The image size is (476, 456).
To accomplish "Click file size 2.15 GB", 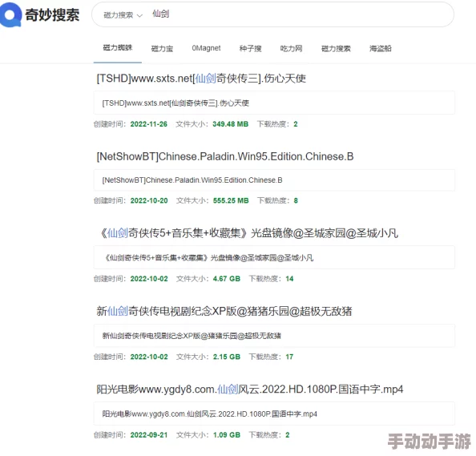I will [x=227, y=357].
